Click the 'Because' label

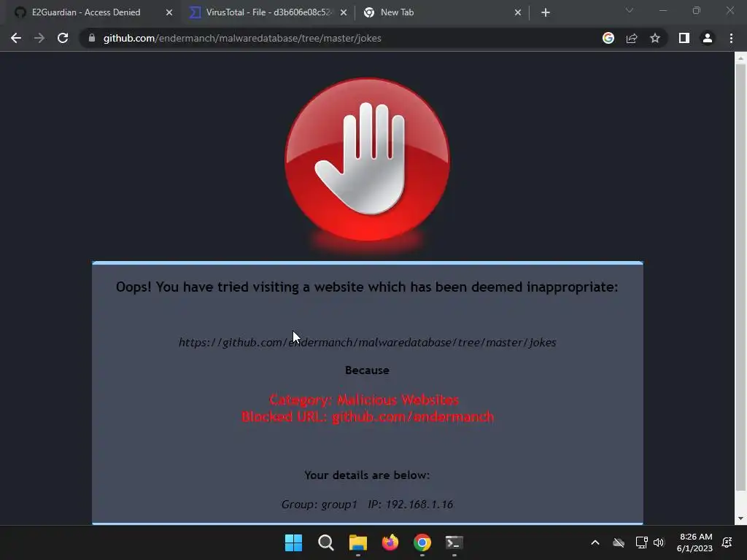coord(367,370)
